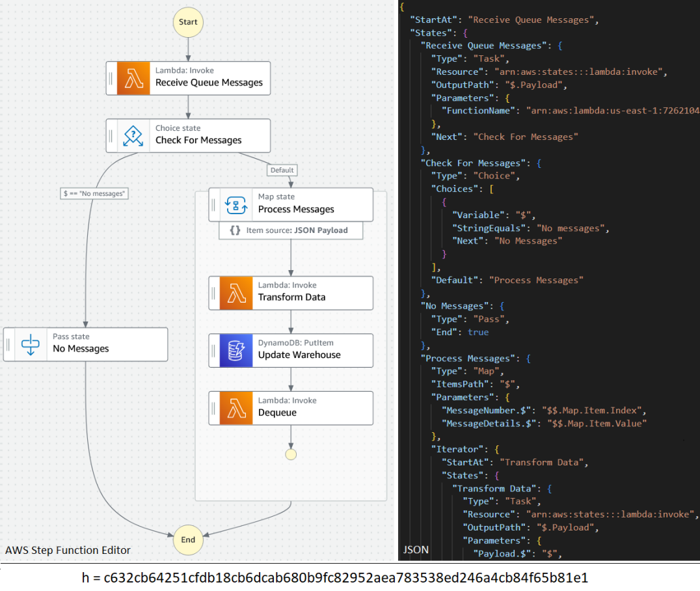
Task: Click the Default branch label
Action: (282, 170)
